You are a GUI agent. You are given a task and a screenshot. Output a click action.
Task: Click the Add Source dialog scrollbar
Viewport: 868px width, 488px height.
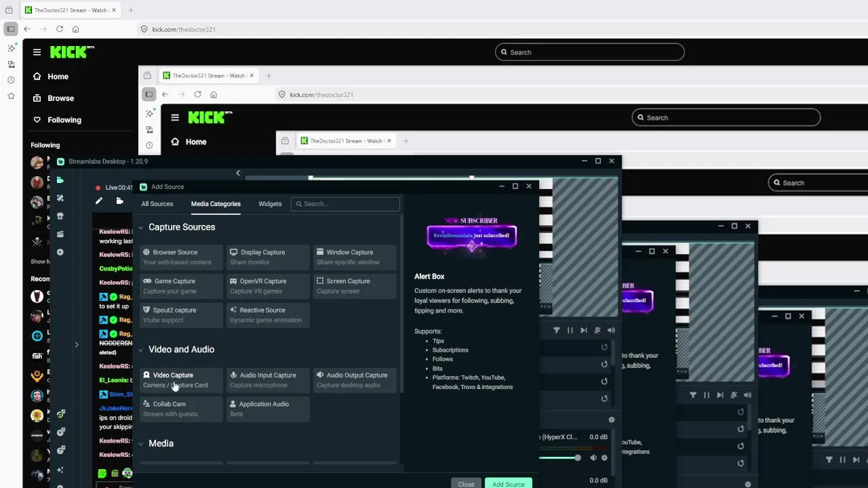(402, 303)
